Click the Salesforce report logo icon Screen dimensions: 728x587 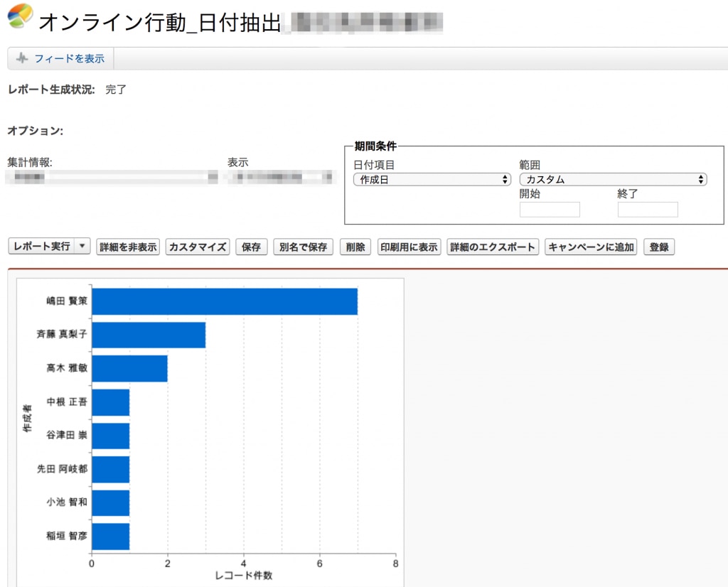[20, 16]
